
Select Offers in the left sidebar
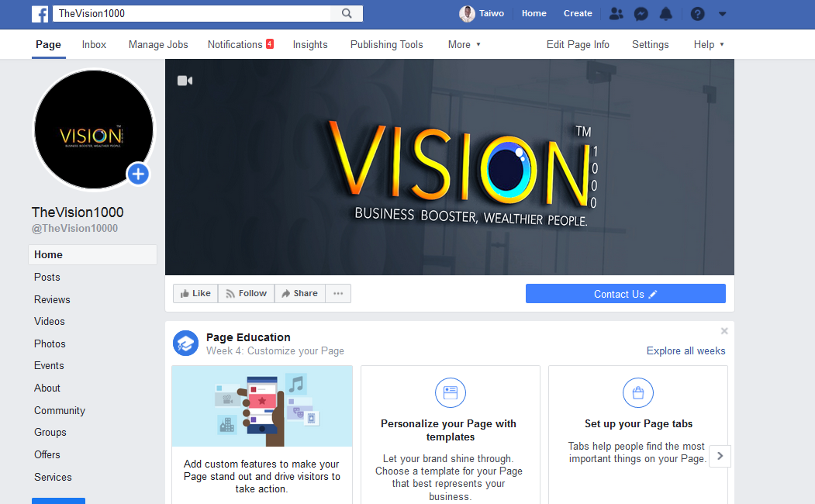coord(47,454)
